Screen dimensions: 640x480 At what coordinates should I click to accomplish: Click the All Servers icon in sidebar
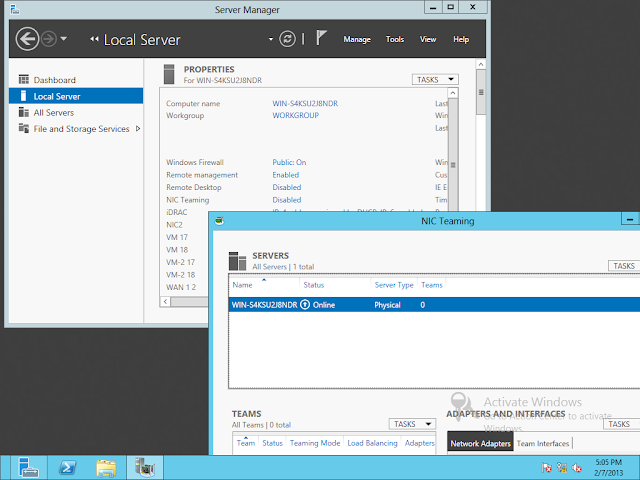click(24, 112)
